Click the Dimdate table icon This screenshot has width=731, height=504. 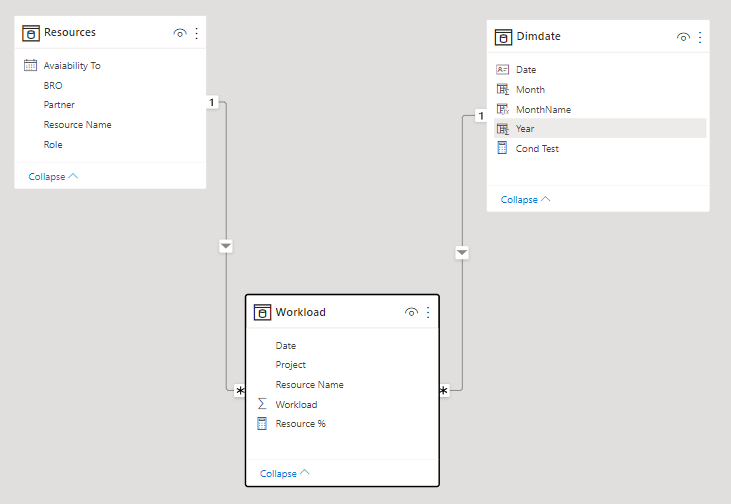(x=503, y=37)
